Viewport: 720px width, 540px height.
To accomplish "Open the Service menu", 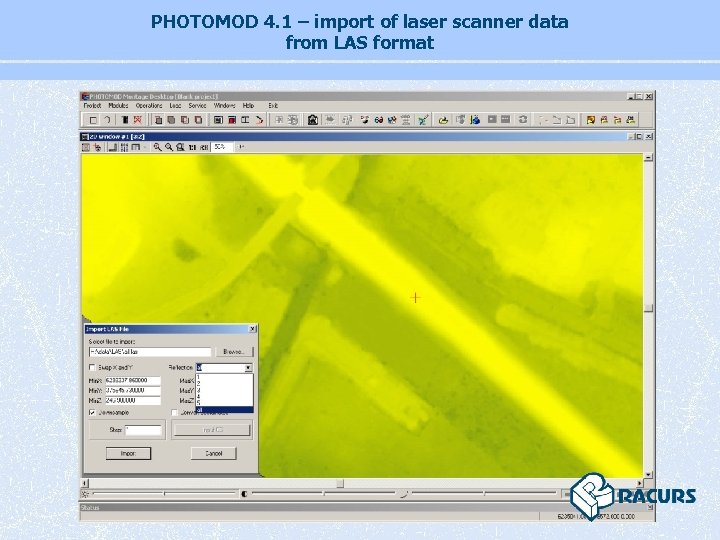I will pos(197,106).
